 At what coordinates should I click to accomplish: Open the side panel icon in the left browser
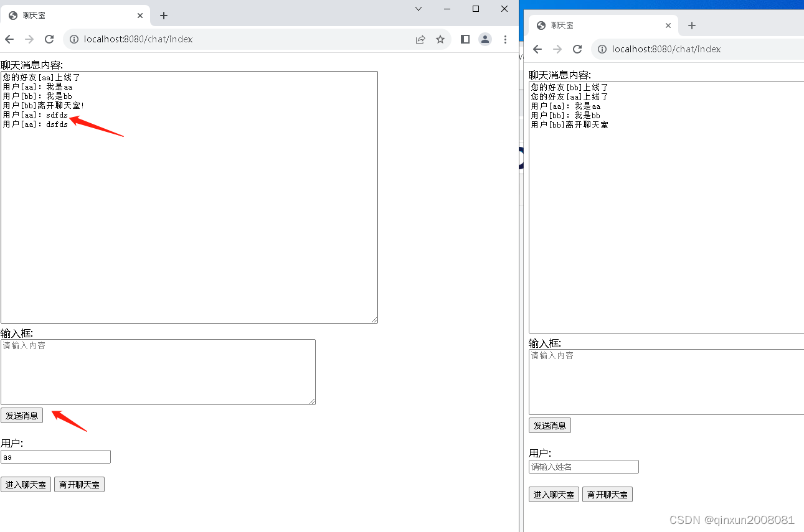[x=465, y=39]
